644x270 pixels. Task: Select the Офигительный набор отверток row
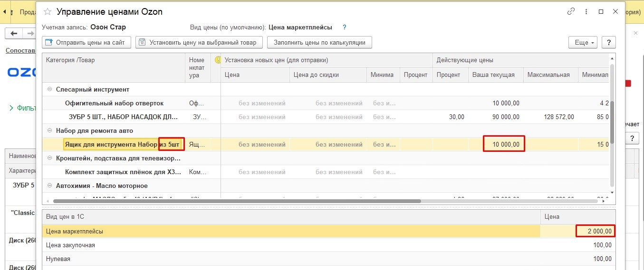pos(326,103)
